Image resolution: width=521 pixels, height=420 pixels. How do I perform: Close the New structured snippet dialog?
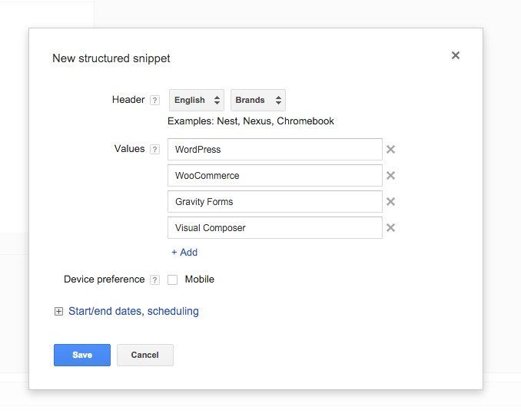coord(456,55)
